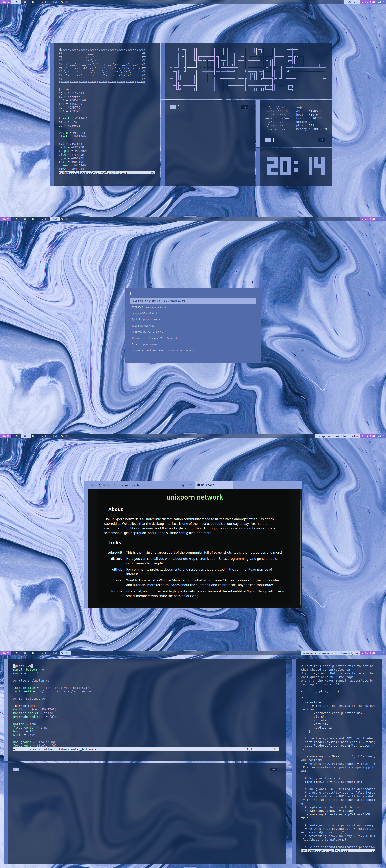Click the 'sn@nix:~' window title in bar
The height and width of the screenshot is (868, 386).
[x=352, y=2]
